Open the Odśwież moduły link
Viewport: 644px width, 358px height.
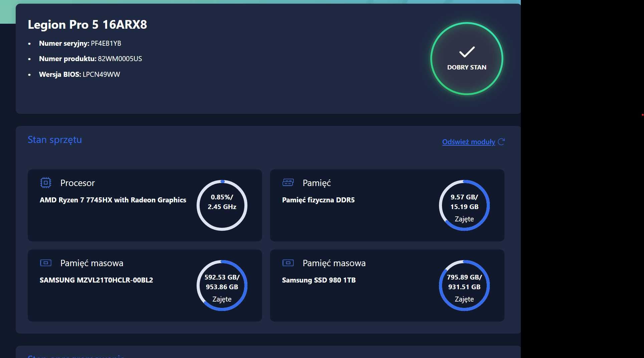(x=468, y=142)
